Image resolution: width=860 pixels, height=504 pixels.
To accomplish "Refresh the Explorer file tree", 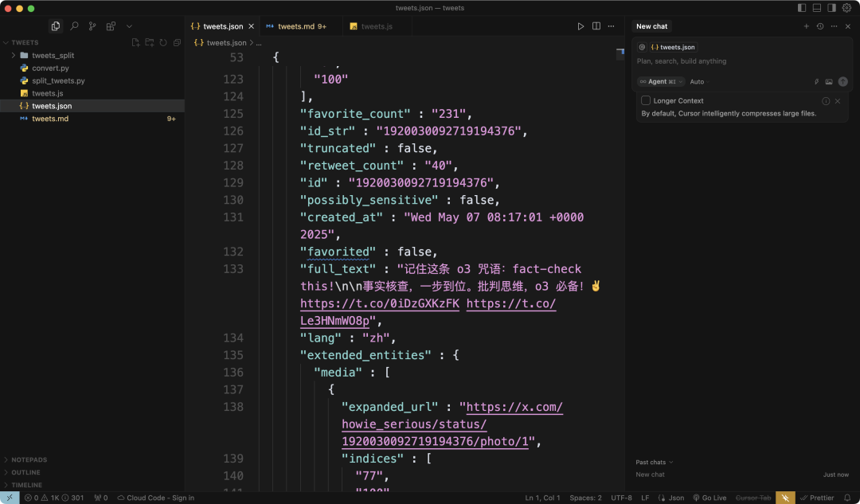I will point(163,42).
